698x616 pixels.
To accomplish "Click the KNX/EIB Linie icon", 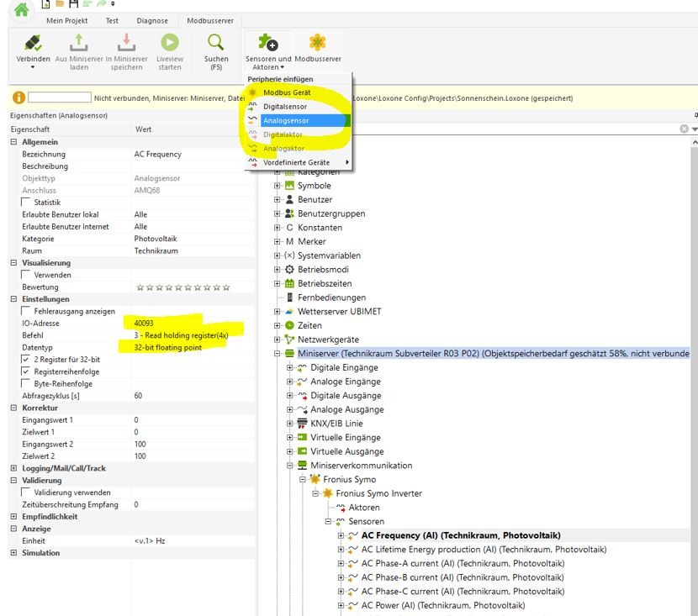I will pyautogui.click(x=302, y=423).
